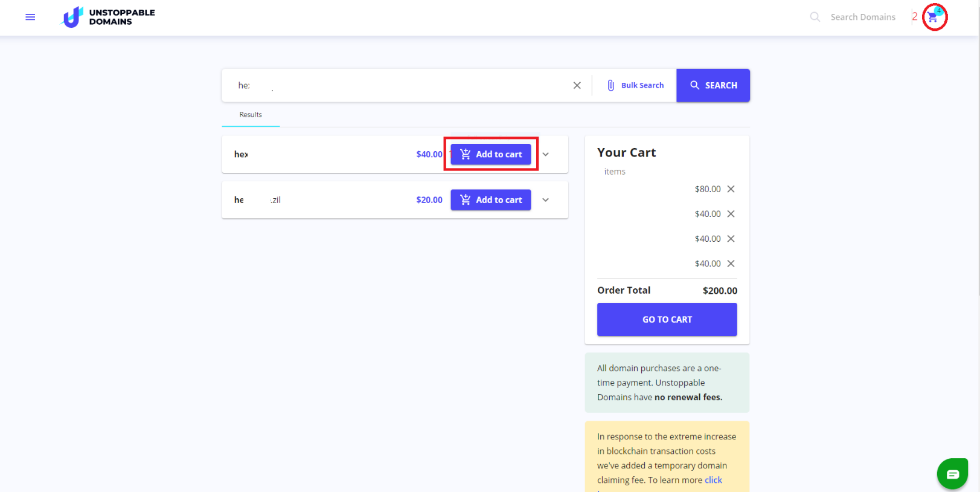
Task: Click the magnifier icon beside Search Domains
Action: click(x=815, y=17)
